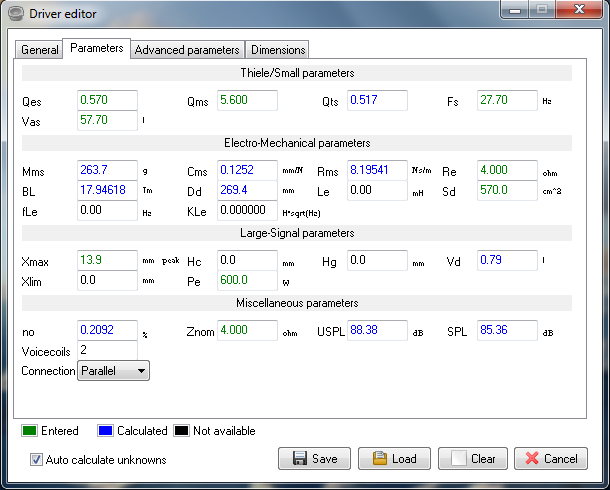
Task: Click the blue Calculated color swatch
Action: (105, 431)
